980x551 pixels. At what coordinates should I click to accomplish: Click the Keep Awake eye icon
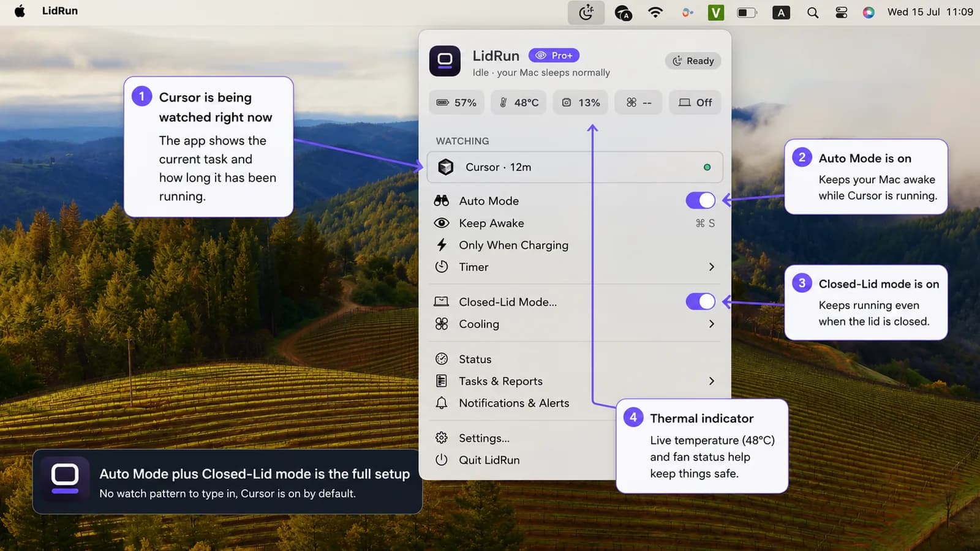[442, 223]
